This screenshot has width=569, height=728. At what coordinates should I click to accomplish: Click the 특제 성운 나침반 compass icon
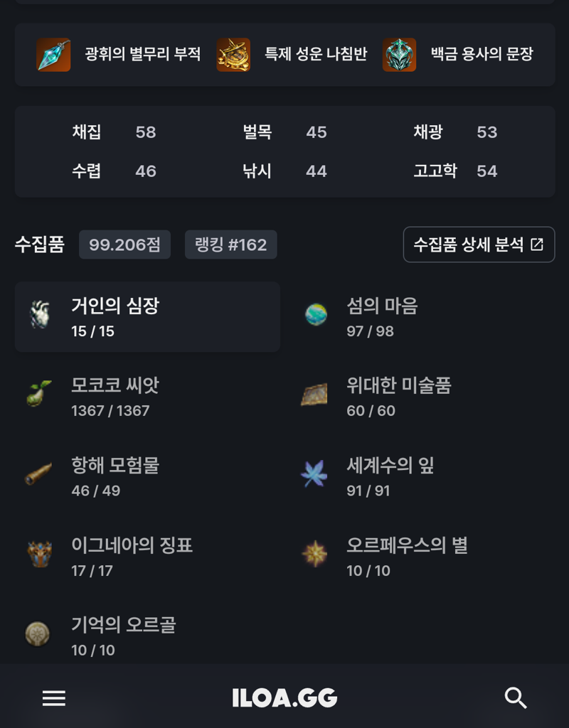coord(233,55)
